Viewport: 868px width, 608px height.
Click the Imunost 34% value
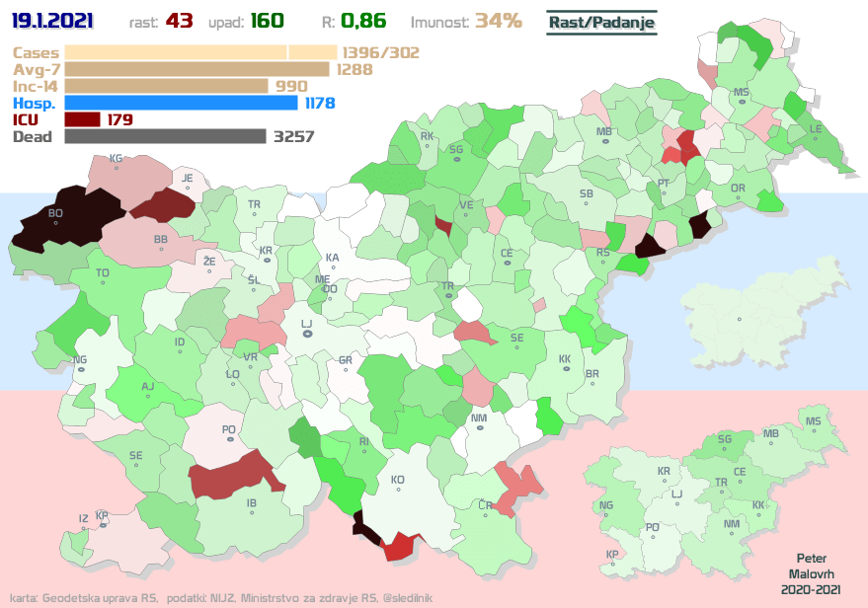[498, 21]
